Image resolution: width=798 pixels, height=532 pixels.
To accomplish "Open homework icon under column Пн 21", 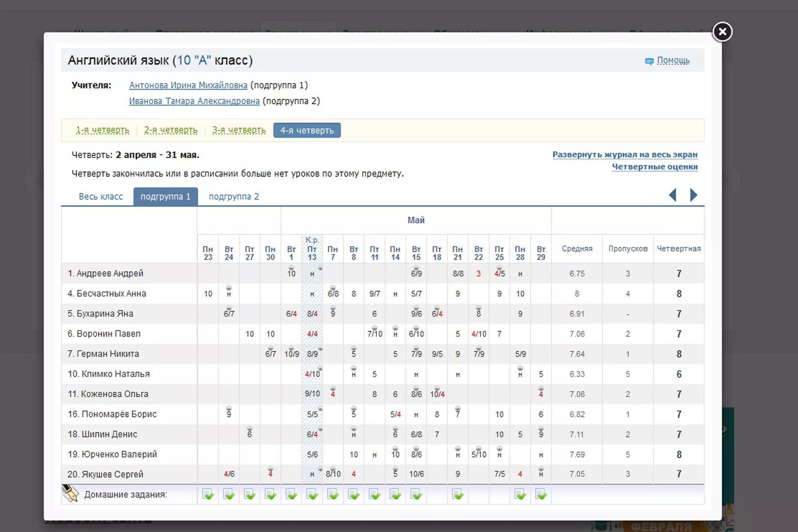I will pyautogui.click(x=458, y=494).
